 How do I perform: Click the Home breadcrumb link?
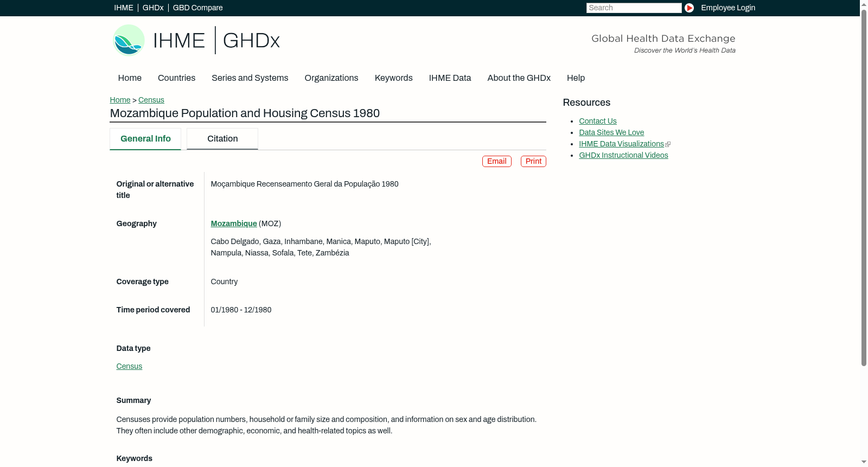(120, 100)
